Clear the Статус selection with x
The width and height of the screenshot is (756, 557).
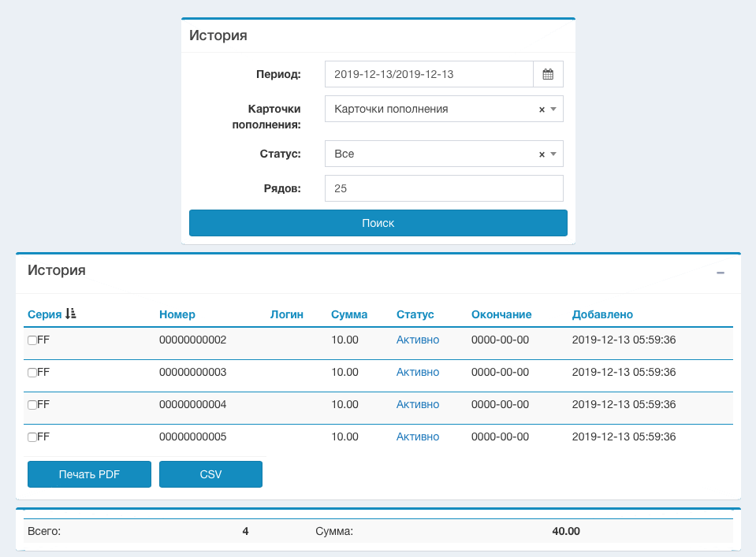point(542,154)
